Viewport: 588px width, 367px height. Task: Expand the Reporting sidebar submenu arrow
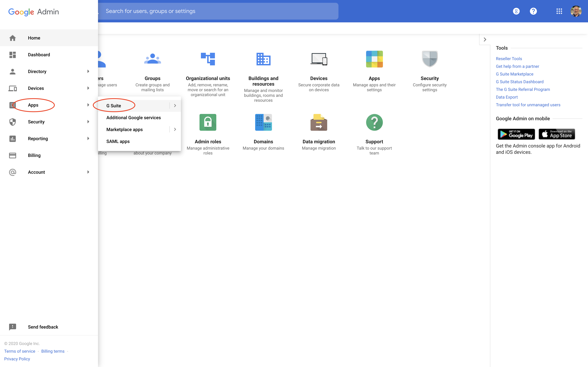coord(88,139)
